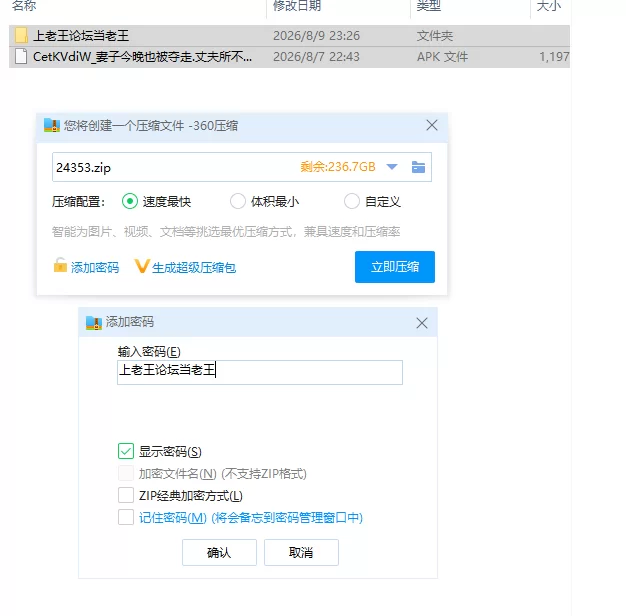The width and height of the screenshot is (626, 616).
Task: Click the file size value 1,197
Action: pyautogui.click(x=554, y=57)
